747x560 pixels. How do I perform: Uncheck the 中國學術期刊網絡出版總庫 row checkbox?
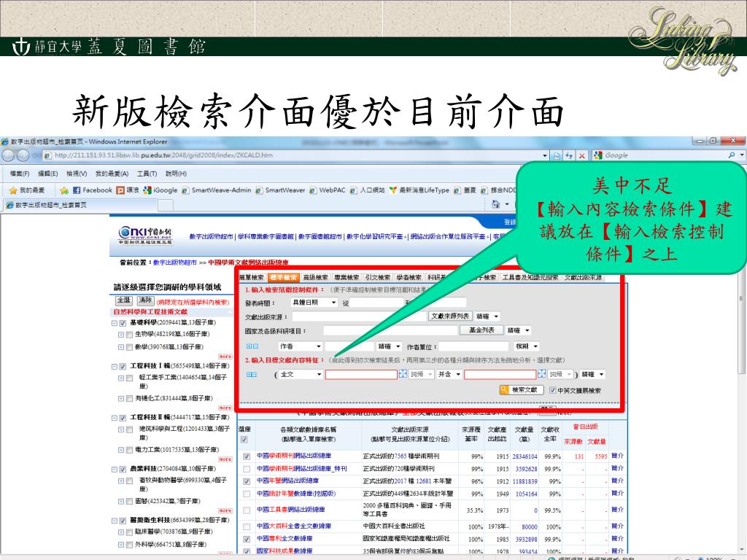pos(247,456)
